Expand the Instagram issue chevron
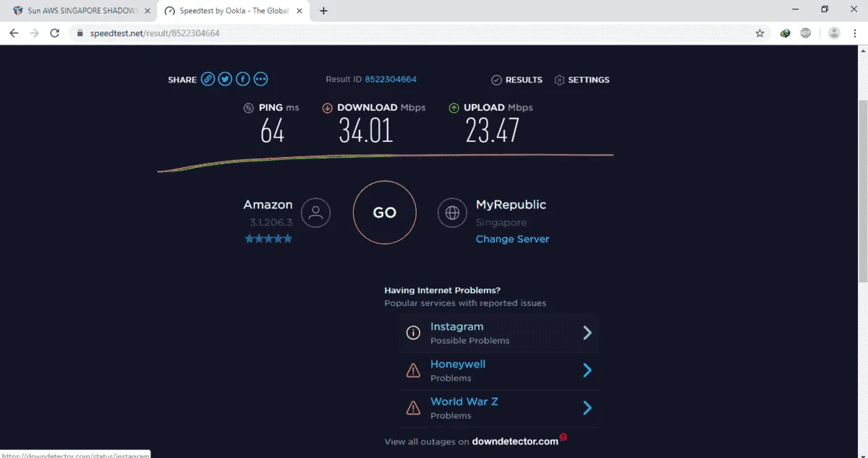Screen dimensions: 868x458 pyautogui.click(x=587, y=333)
